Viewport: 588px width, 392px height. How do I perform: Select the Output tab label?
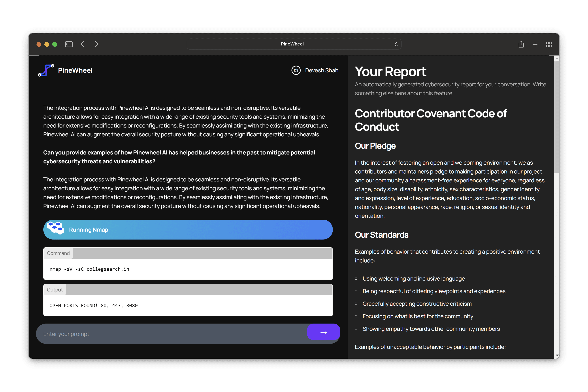coord(55,290)
